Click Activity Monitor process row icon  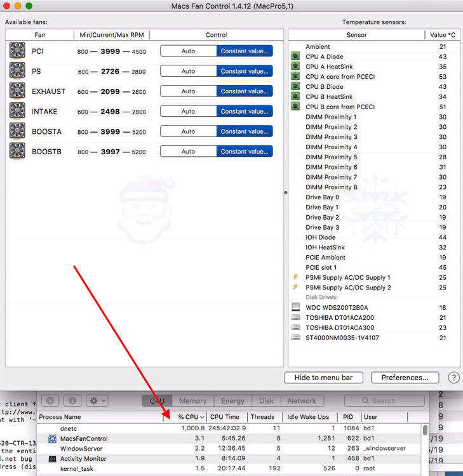tap(53, 459)
